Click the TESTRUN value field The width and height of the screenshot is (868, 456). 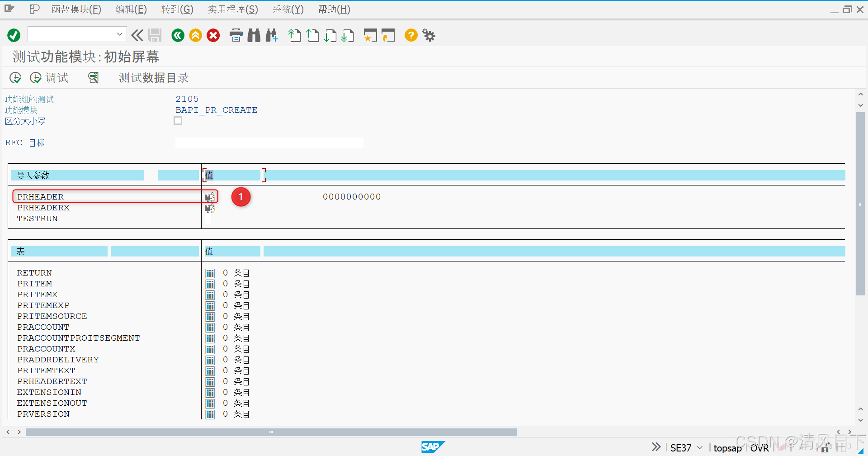pos(208,219)
